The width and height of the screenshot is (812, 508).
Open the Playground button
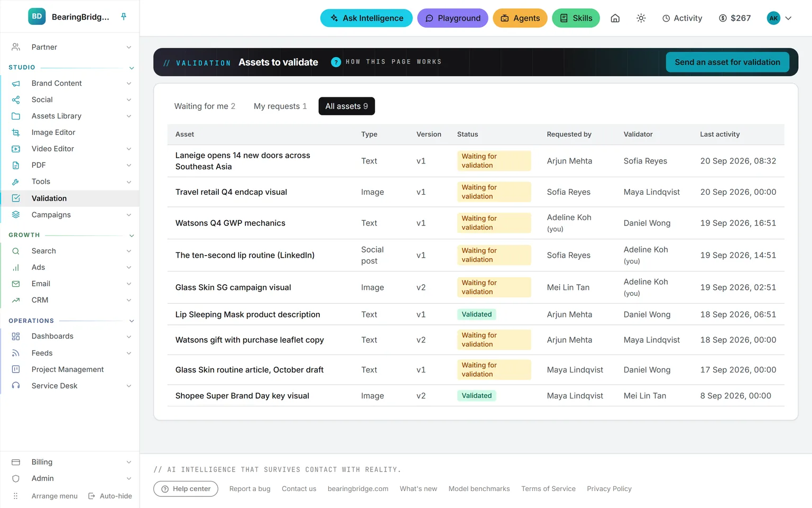(453, 18)
